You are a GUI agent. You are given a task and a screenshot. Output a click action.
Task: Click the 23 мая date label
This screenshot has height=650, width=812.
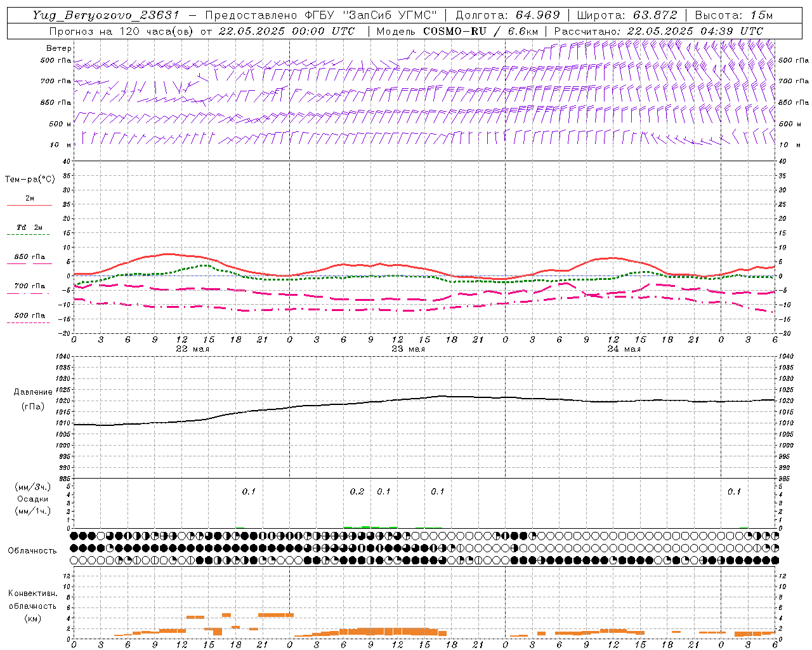tap(408, 349)
